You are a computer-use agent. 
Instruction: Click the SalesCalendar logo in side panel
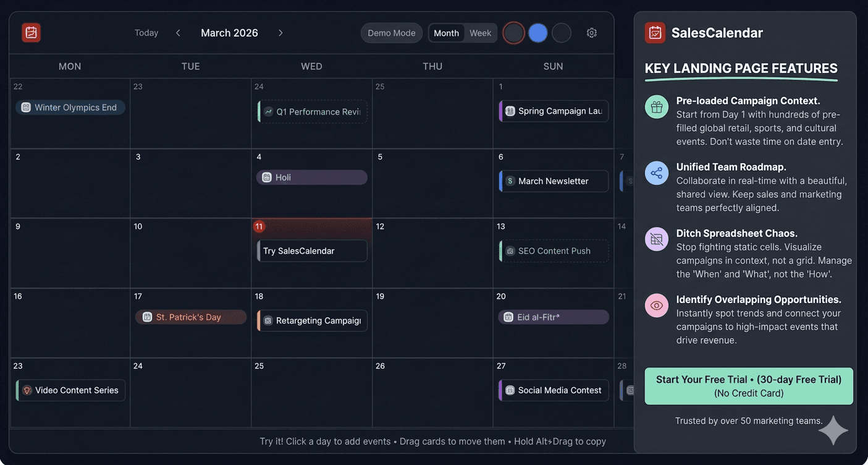coord(655,33)
